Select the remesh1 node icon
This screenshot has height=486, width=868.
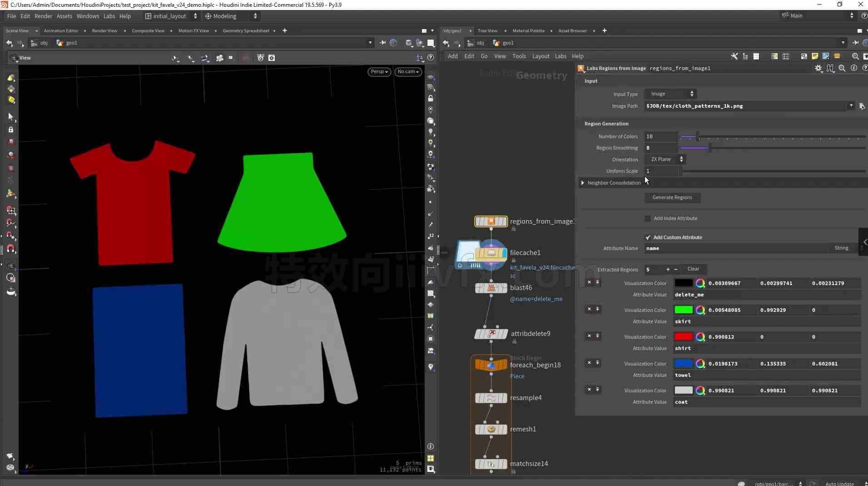coord(491,429)
